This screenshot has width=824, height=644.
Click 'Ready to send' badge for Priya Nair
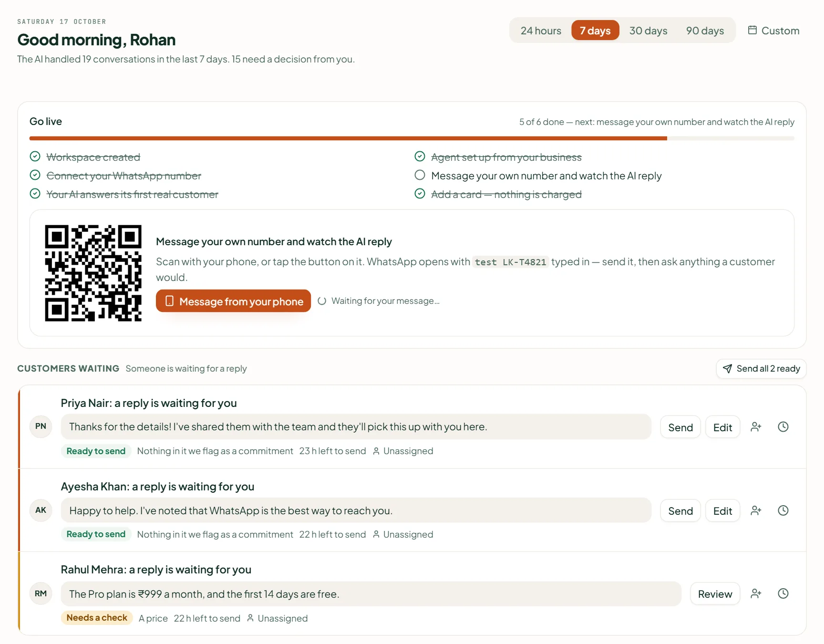pyautogui.click(x=96, y=451)
